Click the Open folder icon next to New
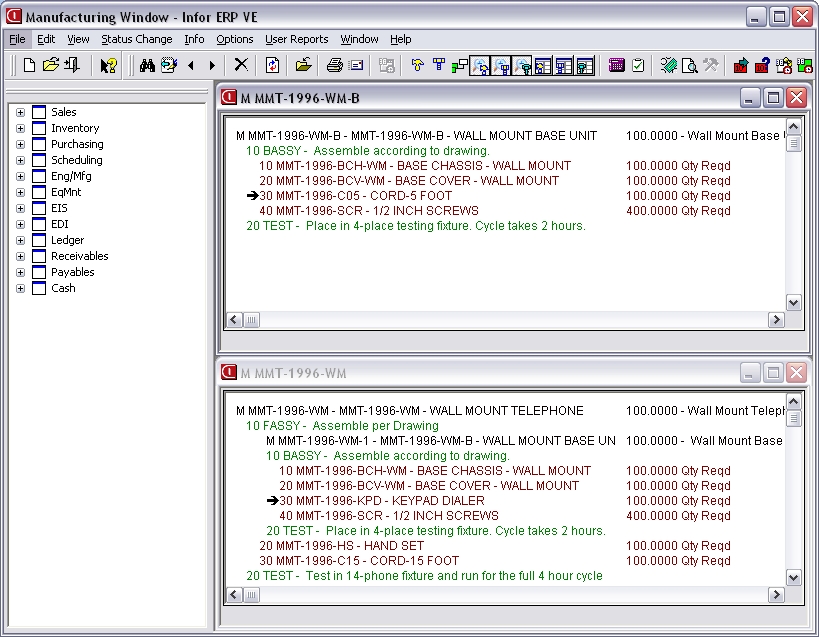The image size is (819, 637). coord(51,65)
